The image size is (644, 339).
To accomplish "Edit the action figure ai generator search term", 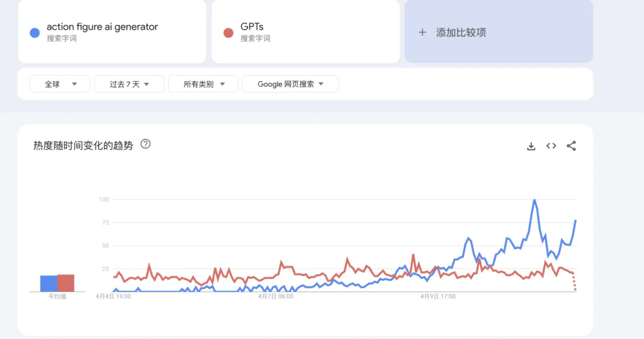I will [112, 32].
